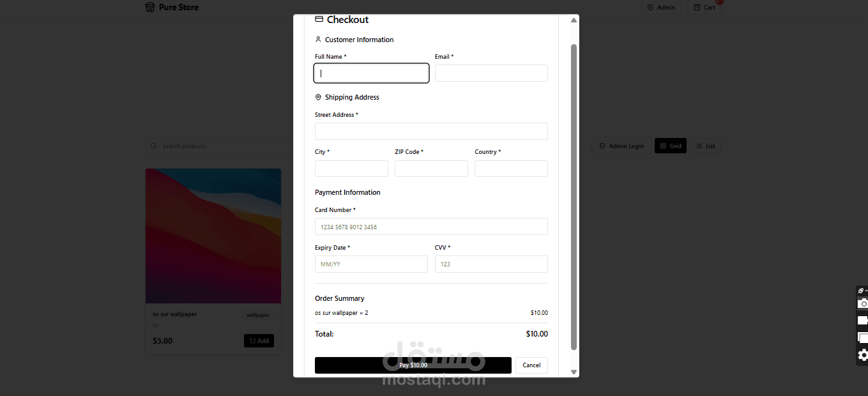The height and width of the screenshot is (396, 868).
Task: Click the checkout dialog scrollbar thumb
Action: point(574,197)
